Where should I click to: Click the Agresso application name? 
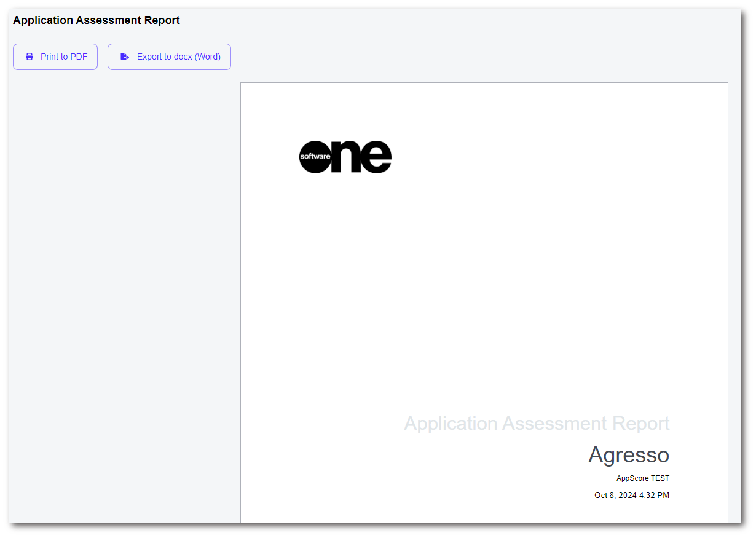pyautogui.click(x=628, y=455)
